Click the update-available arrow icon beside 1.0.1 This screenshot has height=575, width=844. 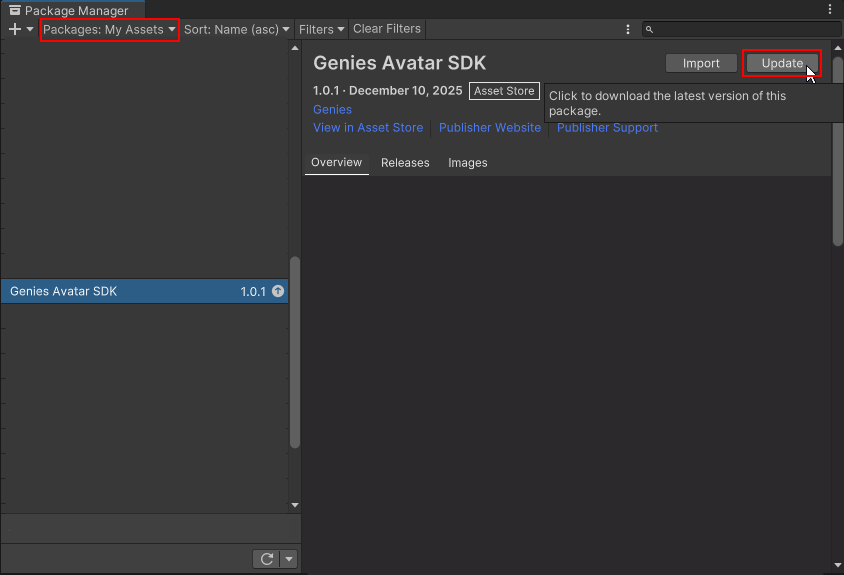coord(278,292)
